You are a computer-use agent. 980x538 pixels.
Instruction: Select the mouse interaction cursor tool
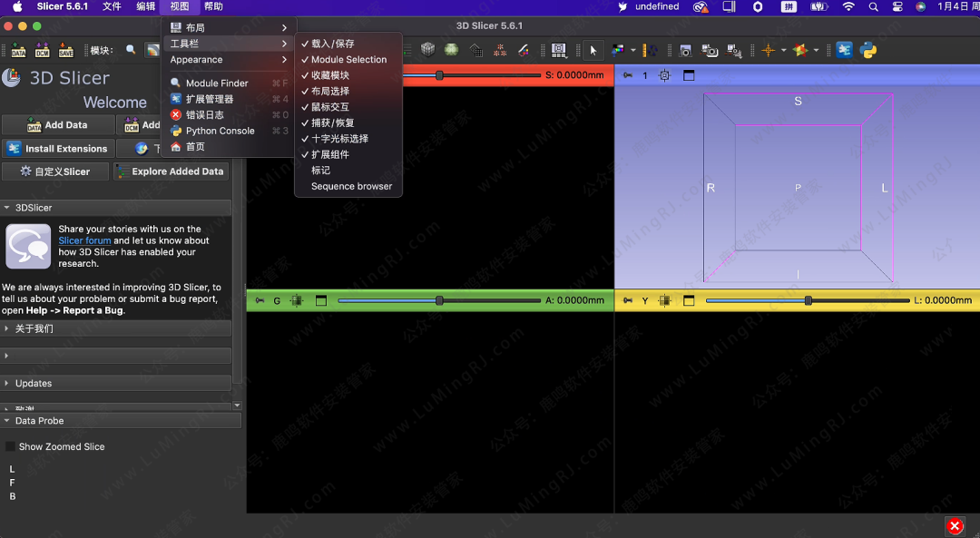pos(592,50)
